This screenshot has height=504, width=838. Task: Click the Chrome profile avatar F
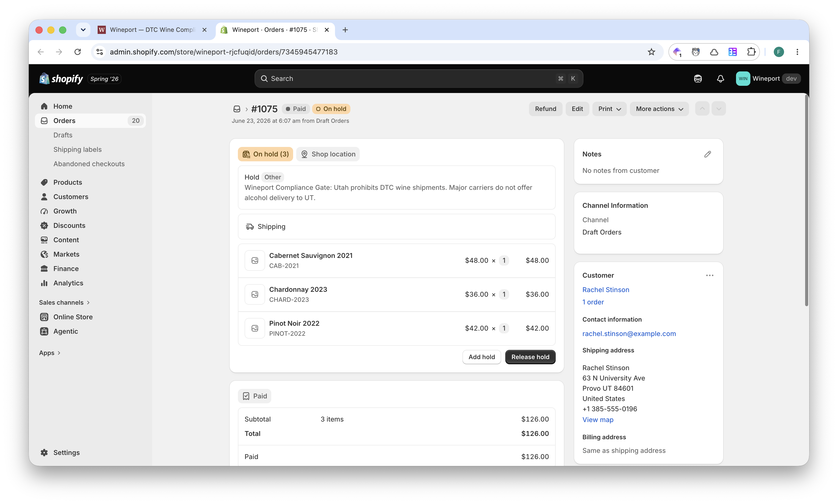(779, 52)
